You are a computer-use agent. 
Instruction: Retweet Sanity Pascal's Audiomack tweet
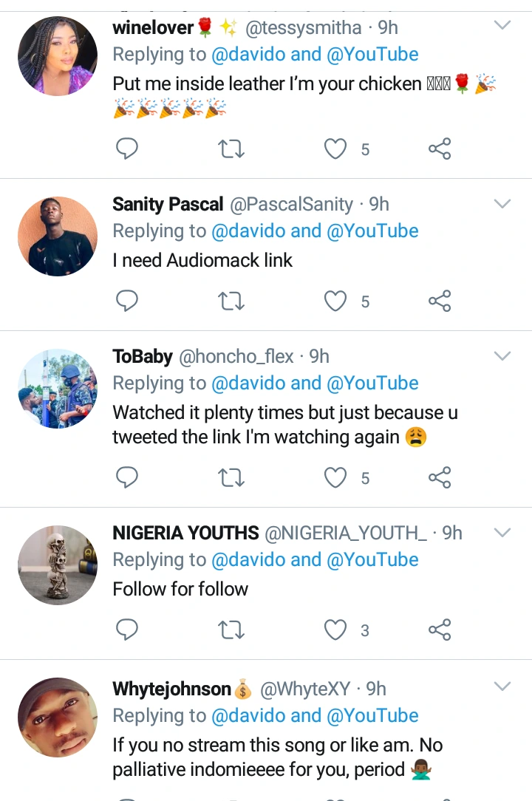tap(232, 301)
